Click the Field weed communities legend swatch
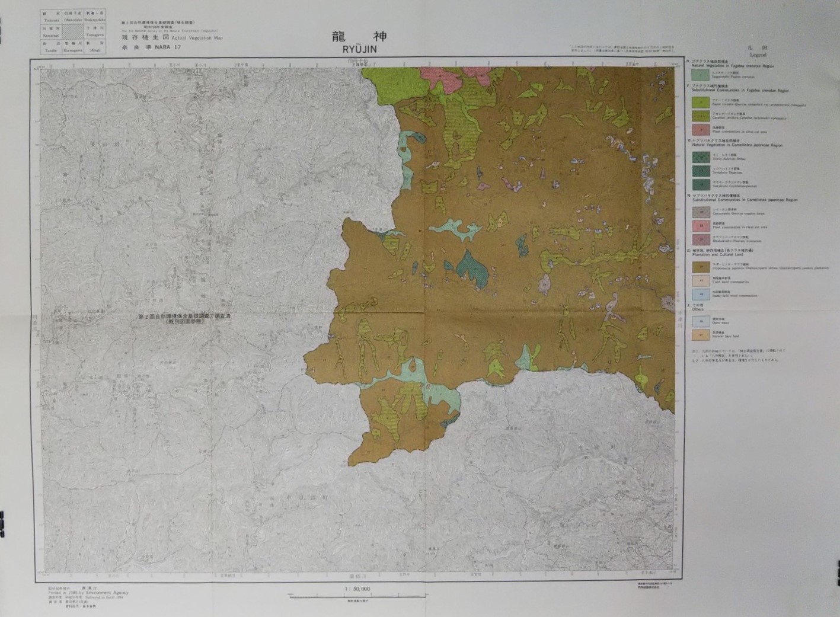This screenshot has width=840, height=617. pyautogui.click(x=700, y=280)
